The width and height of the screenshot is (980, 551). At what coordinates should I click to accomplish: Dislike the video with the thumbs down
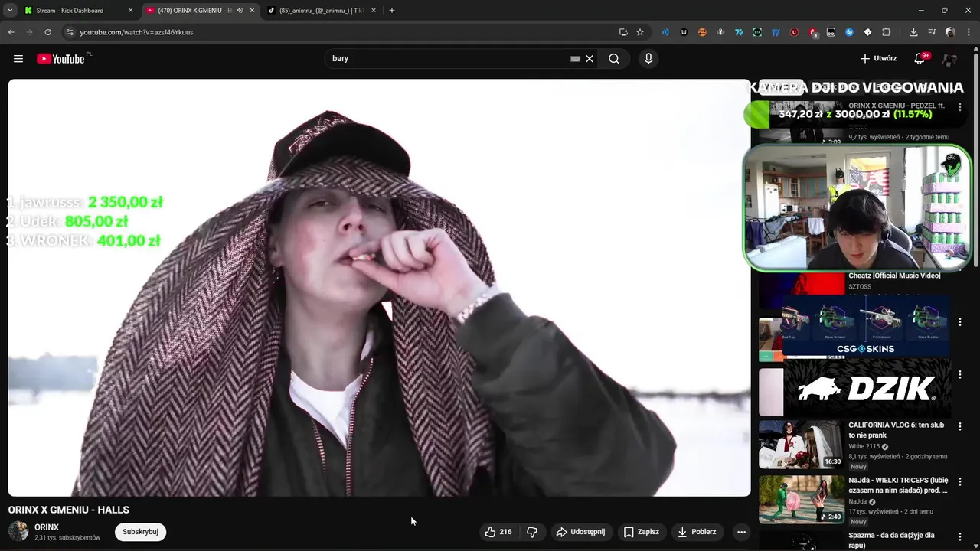pos(532,532)
